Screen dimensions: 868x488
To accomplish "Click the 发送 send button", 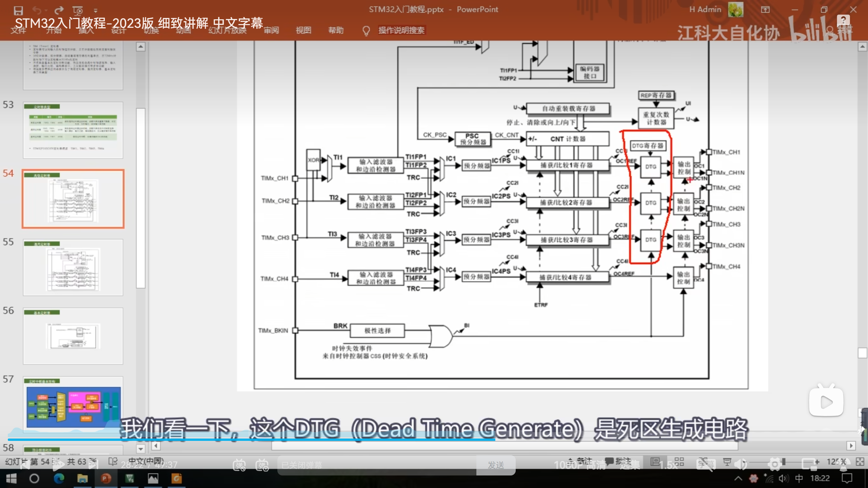I will coord(496,465).
